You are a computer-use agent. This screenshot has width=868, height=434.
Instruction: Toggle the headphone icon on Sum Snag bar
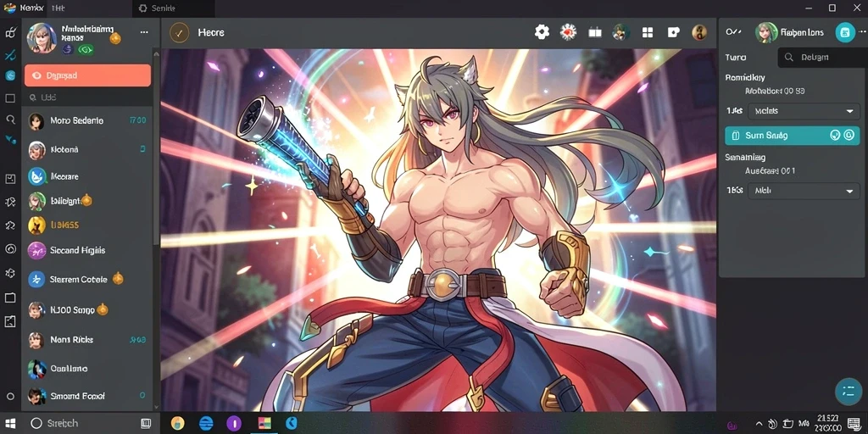pos(835,135)
